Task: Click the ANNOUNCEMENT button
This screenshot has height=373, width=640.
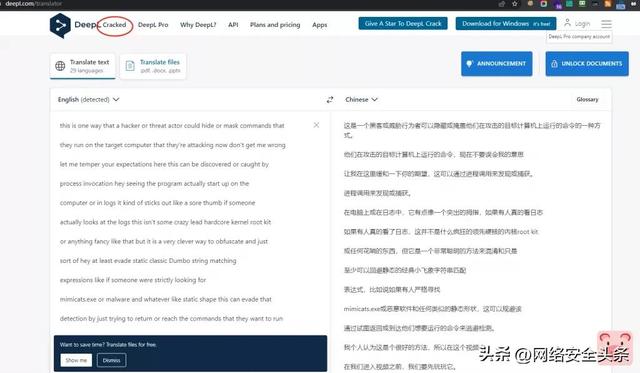Action: (x=497, y=64)
